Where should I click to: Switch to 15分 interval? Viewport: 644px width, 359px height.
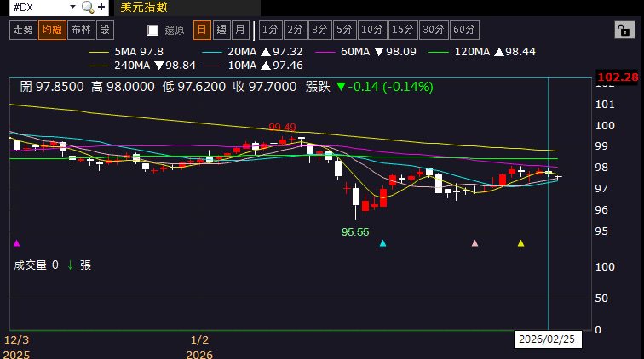pyautogui.click(x=402, y=30)
